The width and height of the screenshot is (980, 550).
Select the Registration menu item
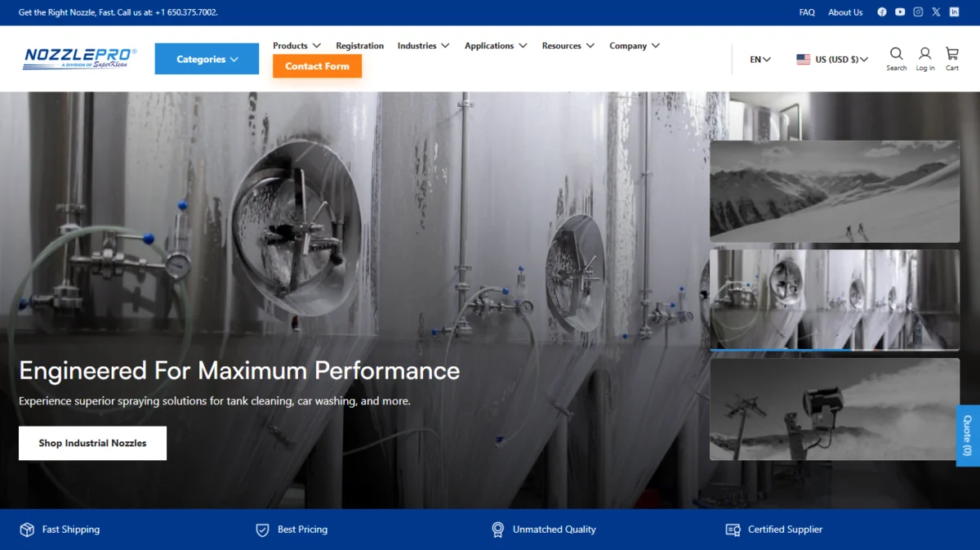point(359,46)
